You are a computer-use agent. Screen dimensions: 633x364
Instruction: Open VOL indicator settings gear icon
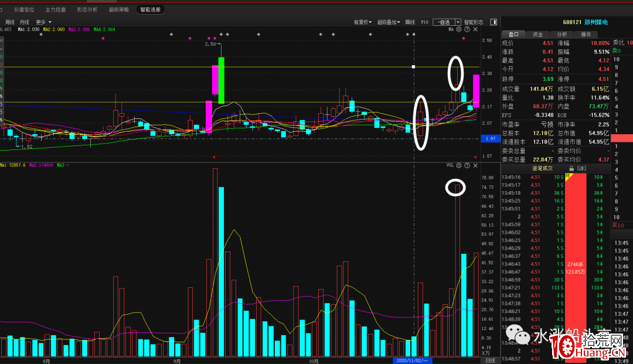[459, 166]
